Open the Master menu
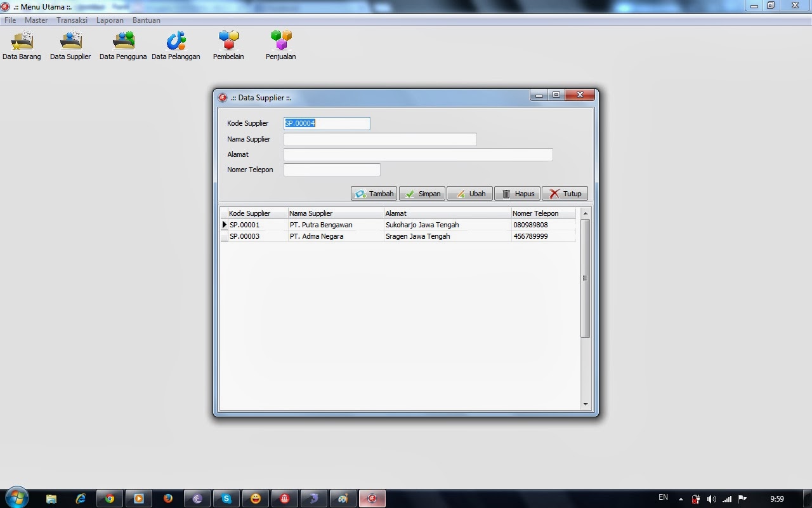Screen dimensions: 812x508 pos(36,20)
